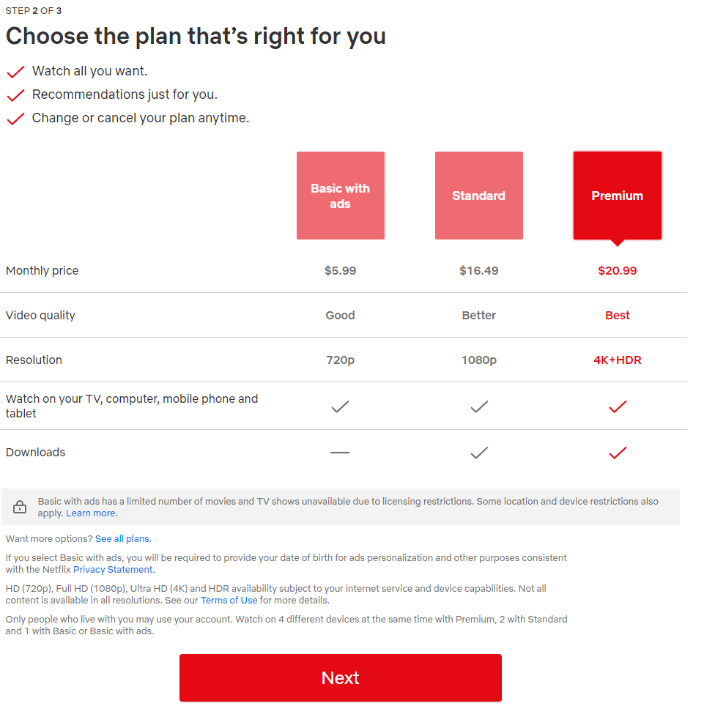The image size is (726, 728).
Task: Click the 4K+HDR resolution cell
Action: [617, 360]
